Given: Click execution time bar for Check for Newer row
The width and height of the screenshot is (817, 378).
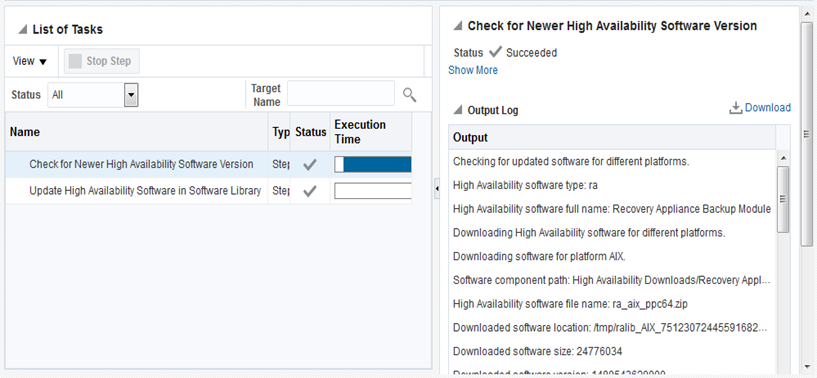Looking at the screenshot, I should tap(373, 164).
